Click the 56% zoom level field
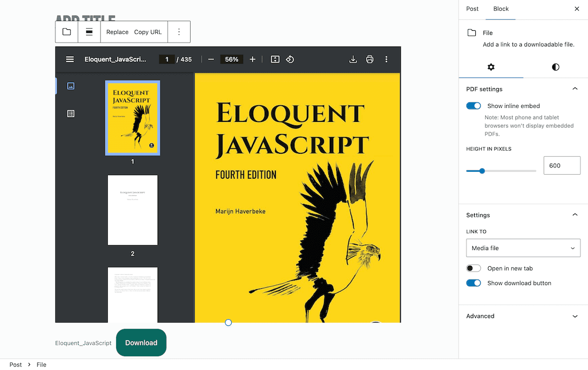Viewport: 588px width, 370px height. point(232,59)
